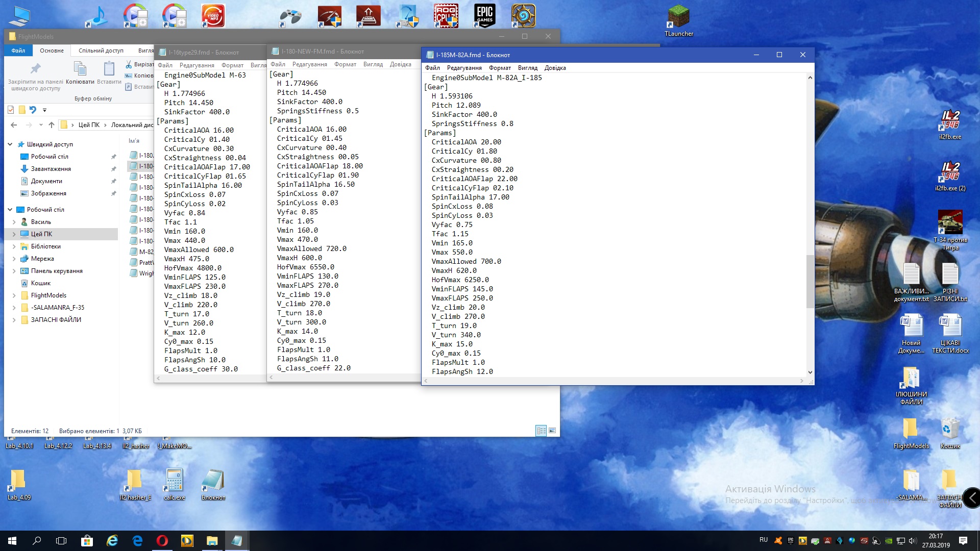
Task: Click the Copy icon in Explorer ribbon
Action: coord(80,69)
